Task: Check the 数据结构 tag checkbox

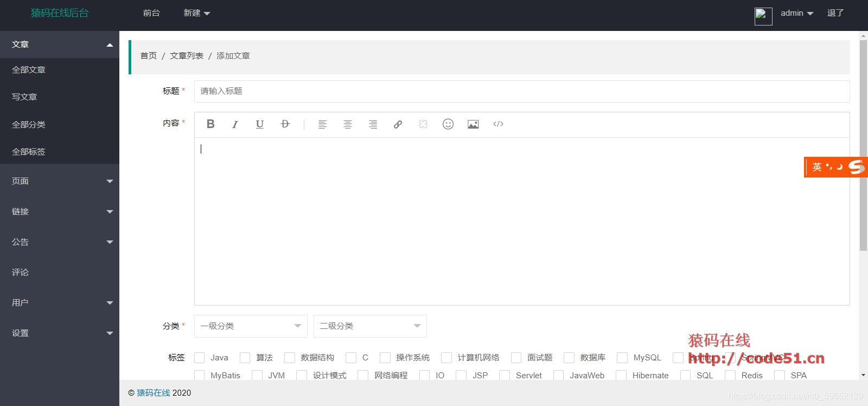Action: [x=290, y=358]
